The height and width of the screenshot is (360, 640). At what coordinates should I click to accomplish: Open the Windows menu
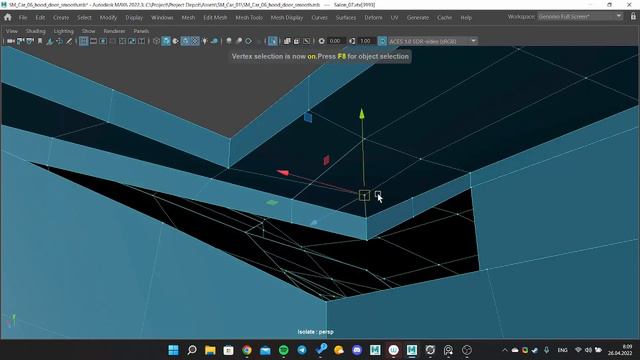click(x=162, y=18)
